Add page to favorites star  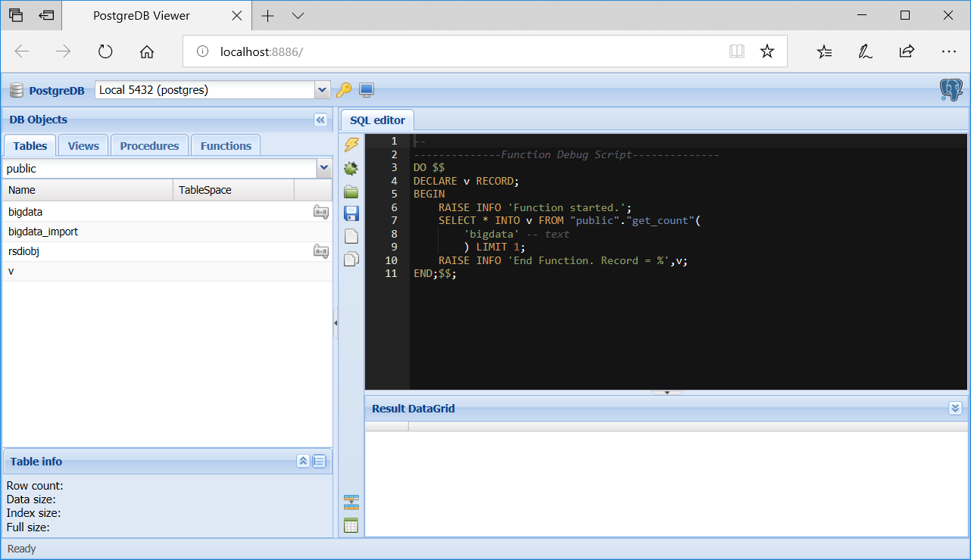coord(767,51)
